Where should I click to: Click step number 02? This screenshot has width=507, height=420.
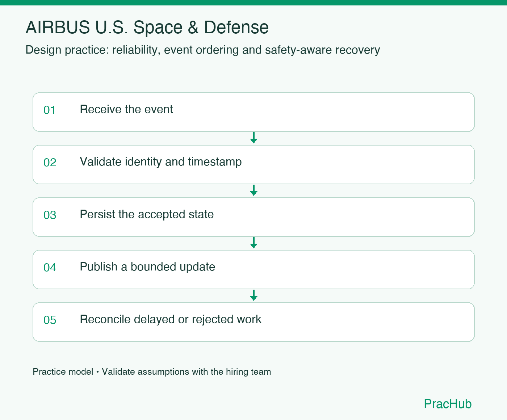point(50,163)
